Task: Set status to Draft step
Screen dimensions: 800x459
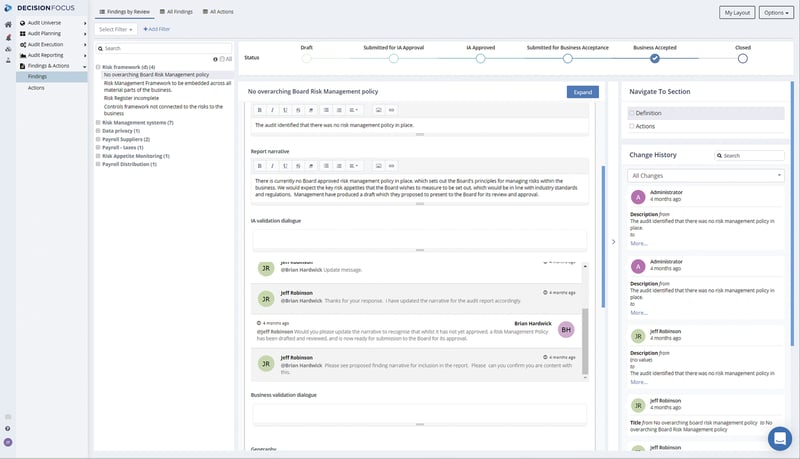Action: [x=306, y=59]
